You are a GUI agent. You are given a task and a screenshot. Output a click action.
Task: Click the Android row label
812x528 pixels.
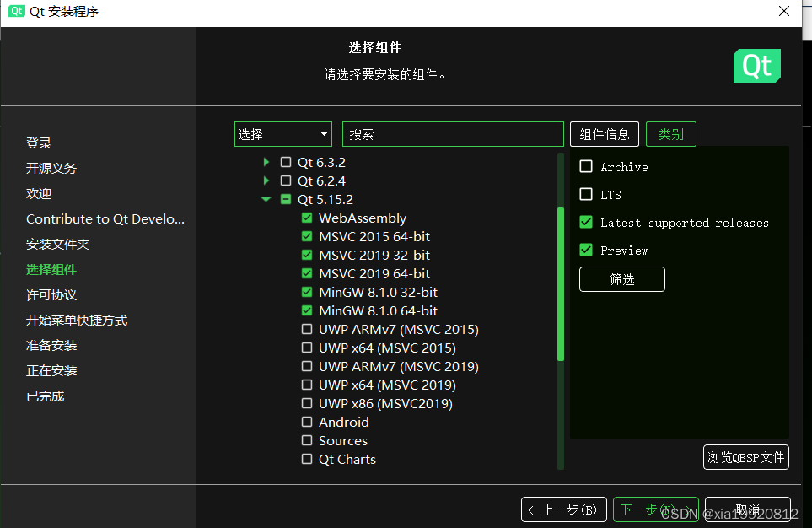(x=344, y=423)
